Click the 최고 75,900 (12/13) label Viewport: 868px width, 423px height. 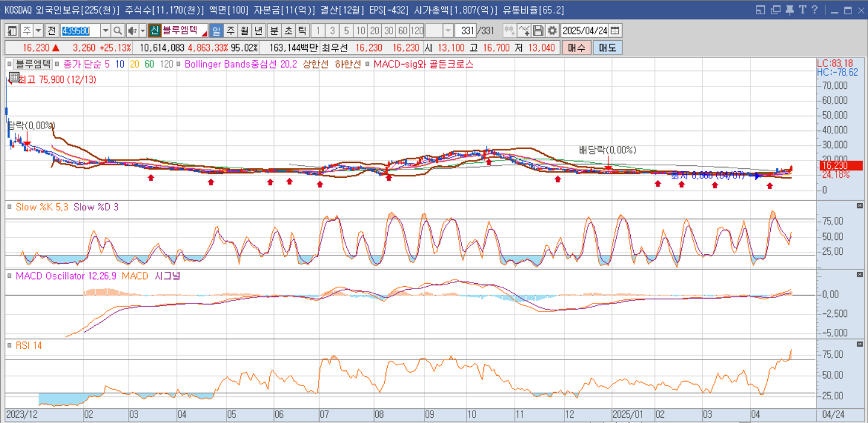pyautogui.click(x=57, y=79)
